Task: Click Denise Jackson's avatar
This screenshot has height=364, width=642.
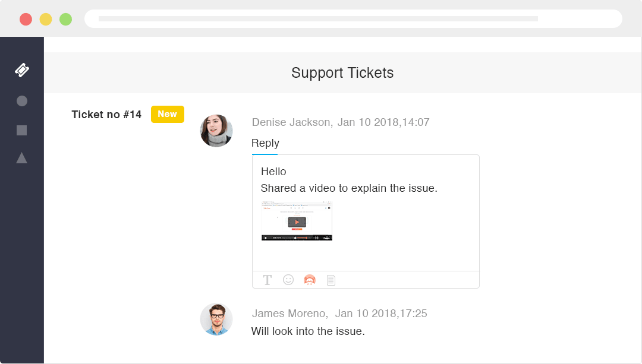Action: click(x=216, y=131)
